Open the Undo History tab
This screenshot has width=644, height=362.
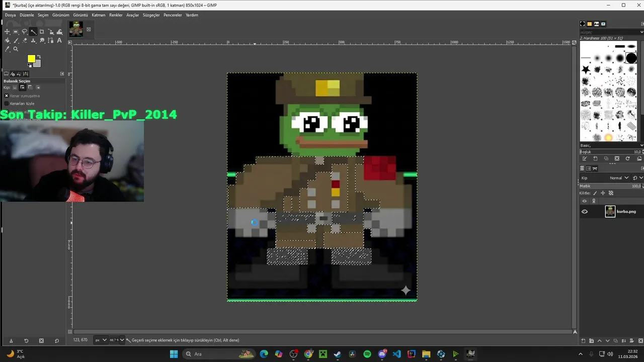click(19, 74)
